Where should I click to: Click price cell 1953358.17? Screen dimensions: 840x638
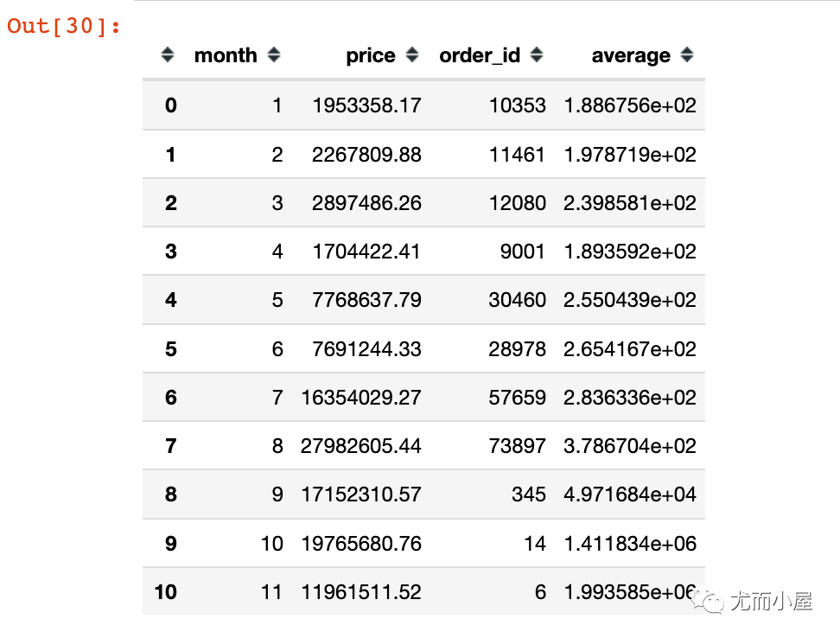click(x=367, y=105)
